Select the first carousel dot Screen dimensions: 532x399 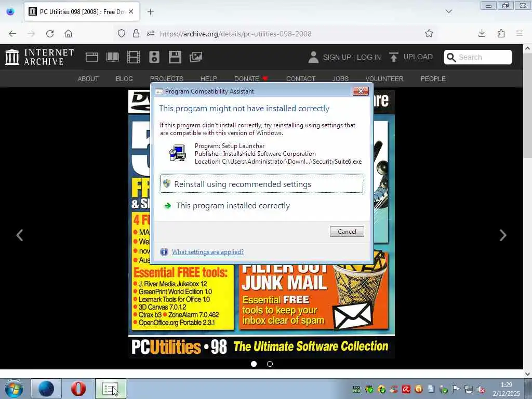254,364
